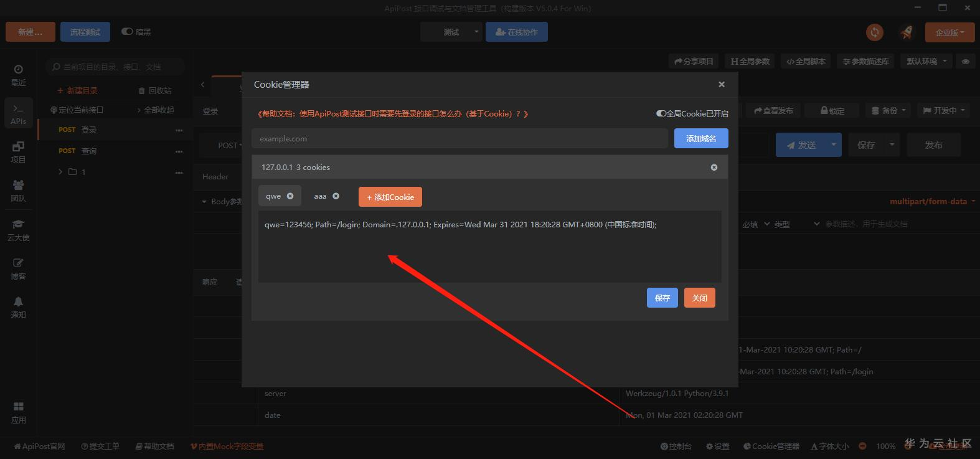Open the multipart/form-data body type dropdown
980x459 pixels.
tap(933, 201)
